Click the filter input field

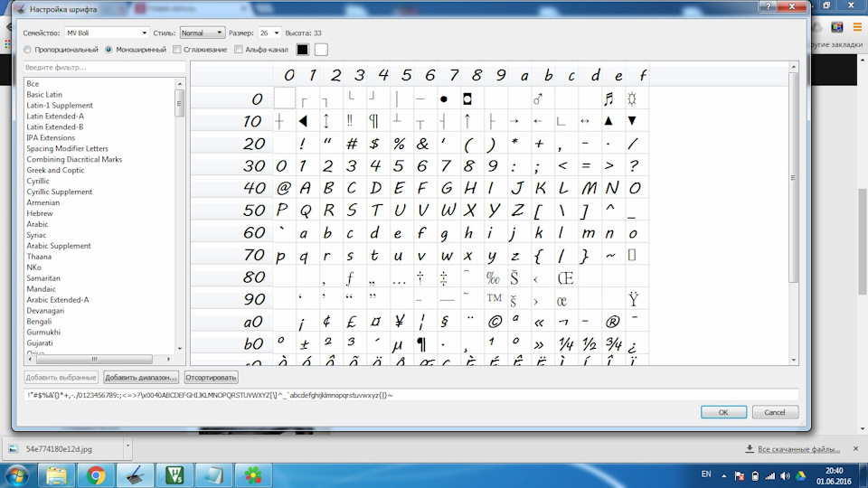(x=104, y=68)
